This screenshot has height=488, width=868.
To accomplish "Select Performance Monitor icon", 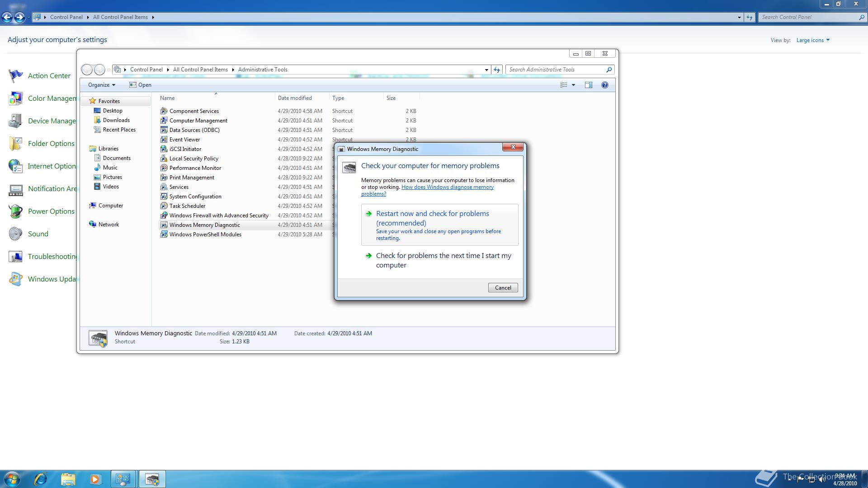I will point(164,168).
